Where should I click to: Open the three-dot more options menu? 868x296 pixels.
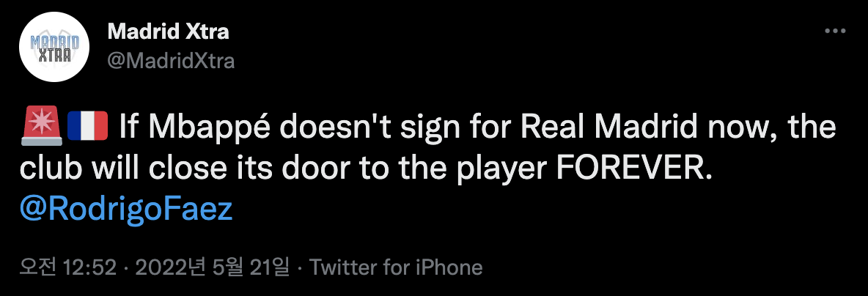836,32
